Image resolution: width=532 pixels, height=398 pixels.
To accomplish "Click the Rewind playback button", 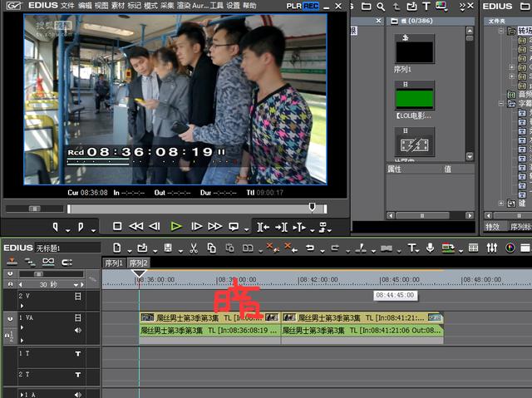I will [x=136, y=226].
